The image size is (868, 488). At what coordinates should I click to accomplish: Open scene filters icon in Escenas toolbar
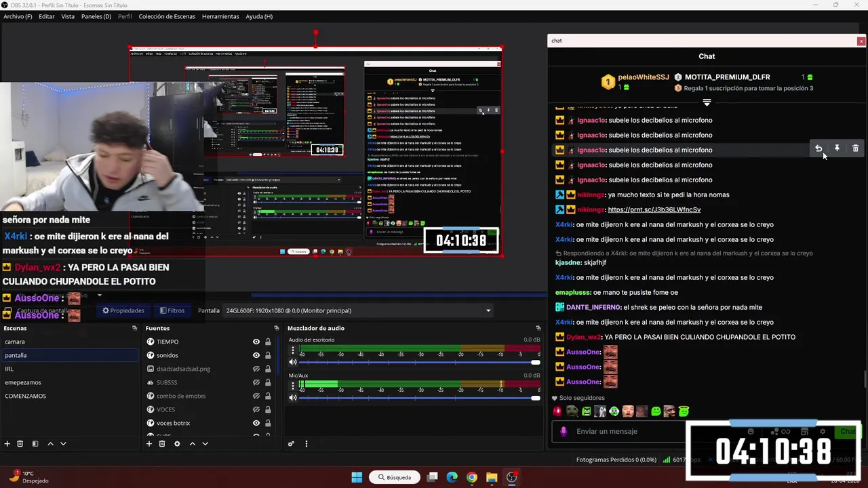pos(35,444)
